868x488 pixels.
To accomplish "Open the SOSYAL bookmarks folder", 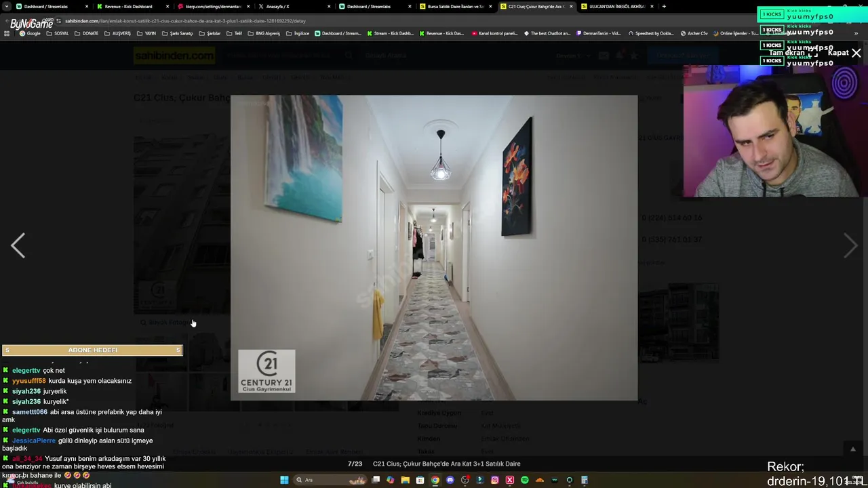I will [58, 33].
